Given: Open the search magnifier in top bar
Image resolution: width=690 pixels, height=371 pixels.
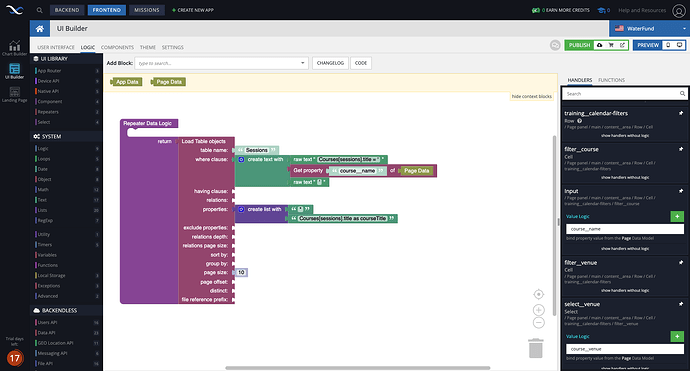Looking at the screenshot, I should click(40, 10).
